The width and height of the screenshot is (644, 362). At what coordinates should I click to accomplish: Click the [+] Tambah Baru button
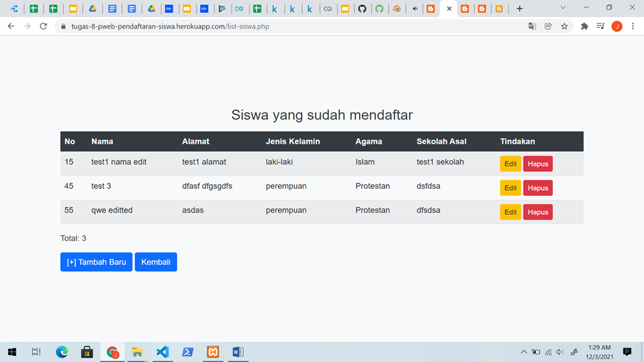(96, 262)
